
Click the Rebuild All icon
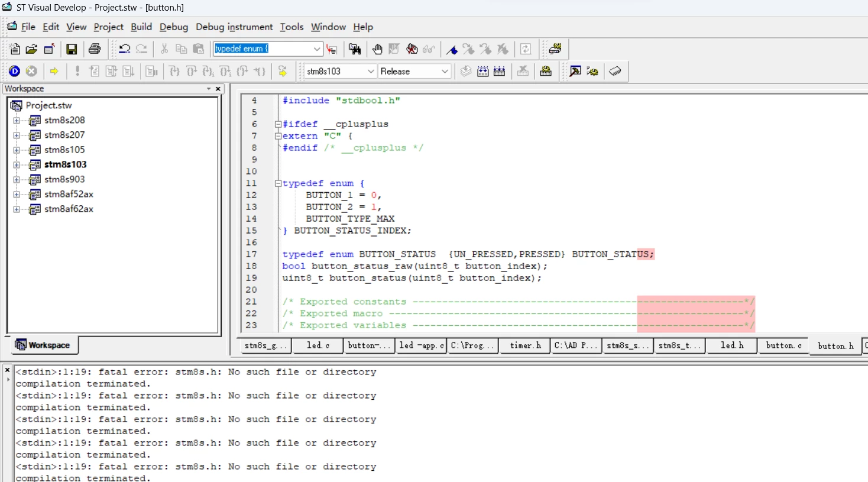(500, 72)
